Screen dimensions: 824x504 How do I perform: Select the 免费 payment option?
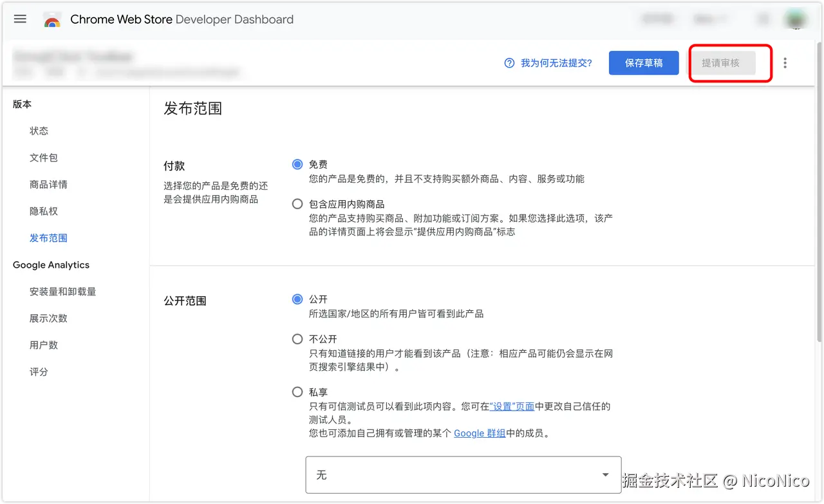[x=297, y=164]
